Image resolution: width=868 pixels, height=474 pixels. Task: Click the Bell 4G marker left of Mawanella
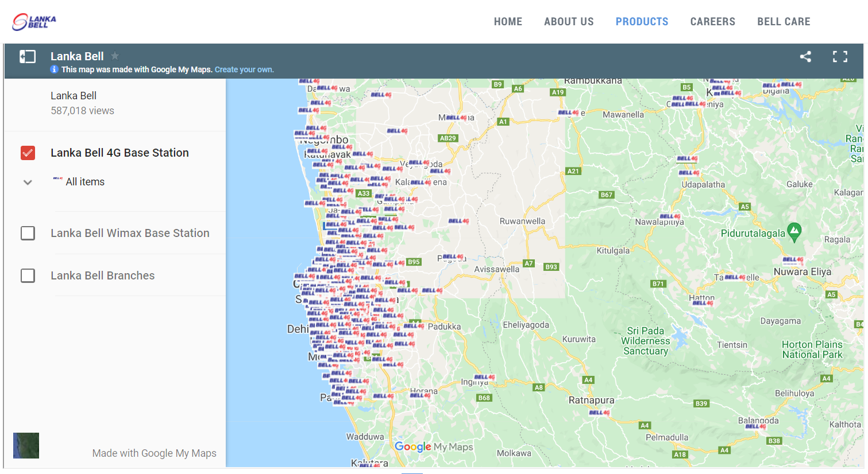point(568,112)
